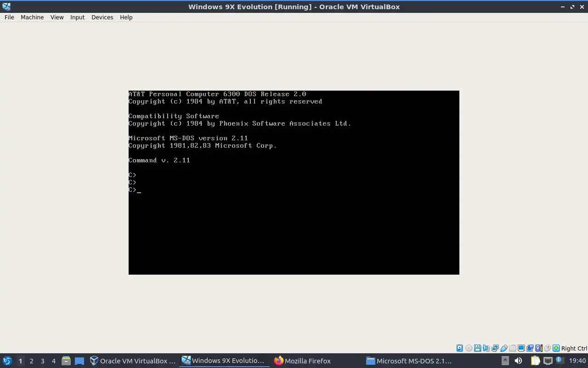Click the VirtualBox window title bar icon

(x=6, y=6)
